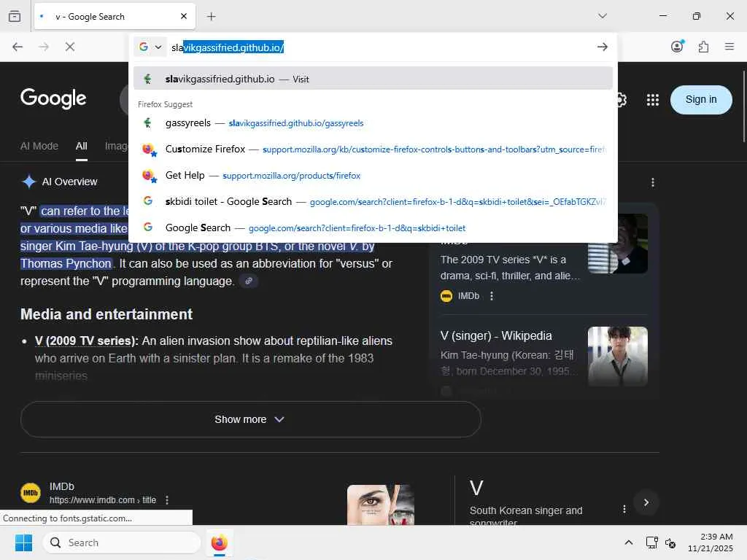
Task: Open options in V knowledge panel
Action: [624, 509]
